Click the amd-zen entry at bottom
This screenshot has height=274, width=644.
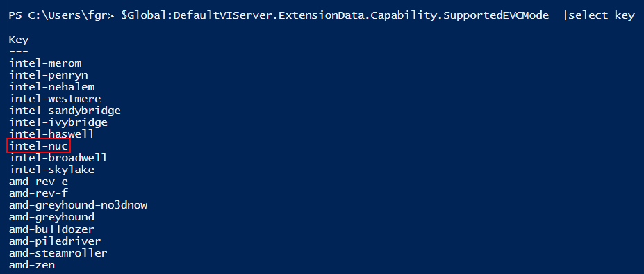(32, 264)
